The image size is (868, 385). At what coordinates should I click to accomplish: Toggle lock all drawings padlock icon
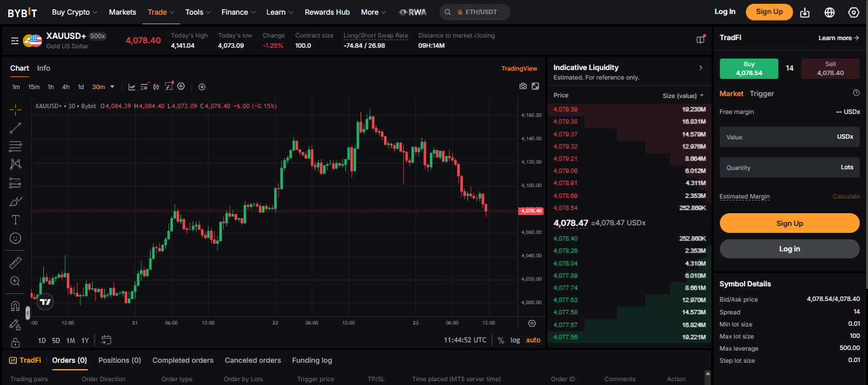point(15,342)
